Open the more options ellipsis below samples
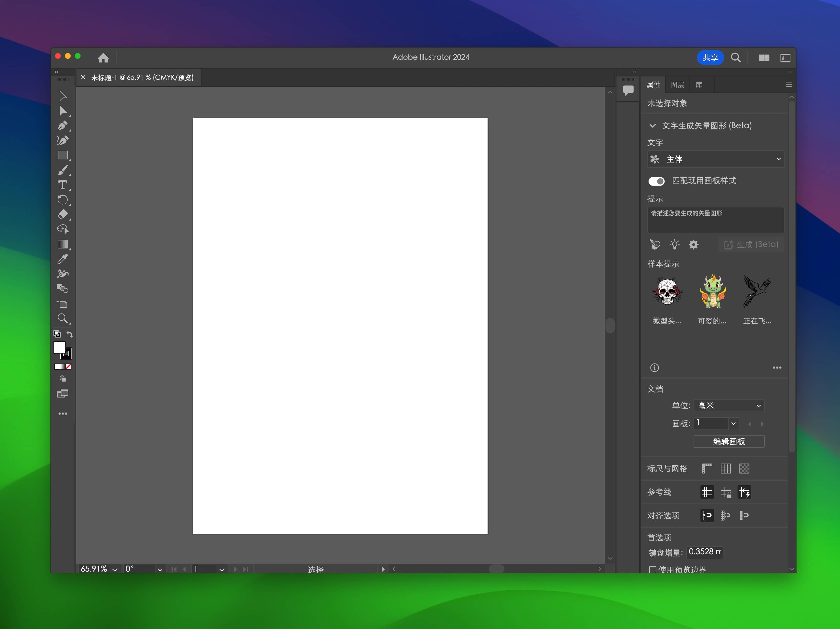Viewport: 840px width, 629px height. pos(777,367)
